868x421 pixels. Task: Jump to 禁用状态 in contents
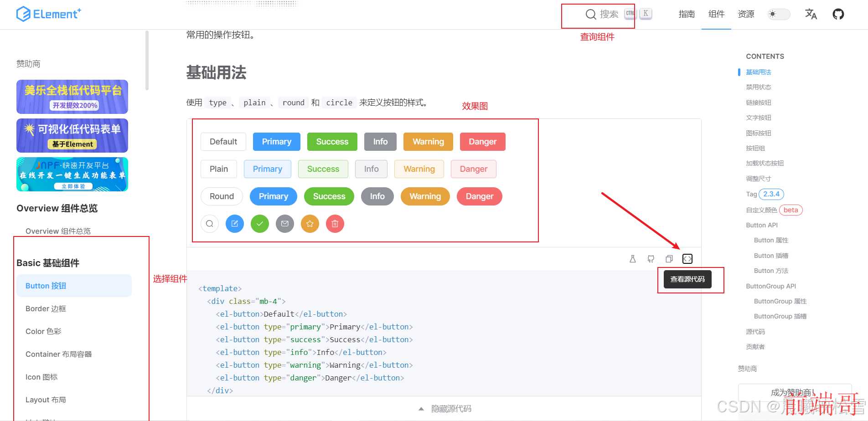(x=759, y=87)
